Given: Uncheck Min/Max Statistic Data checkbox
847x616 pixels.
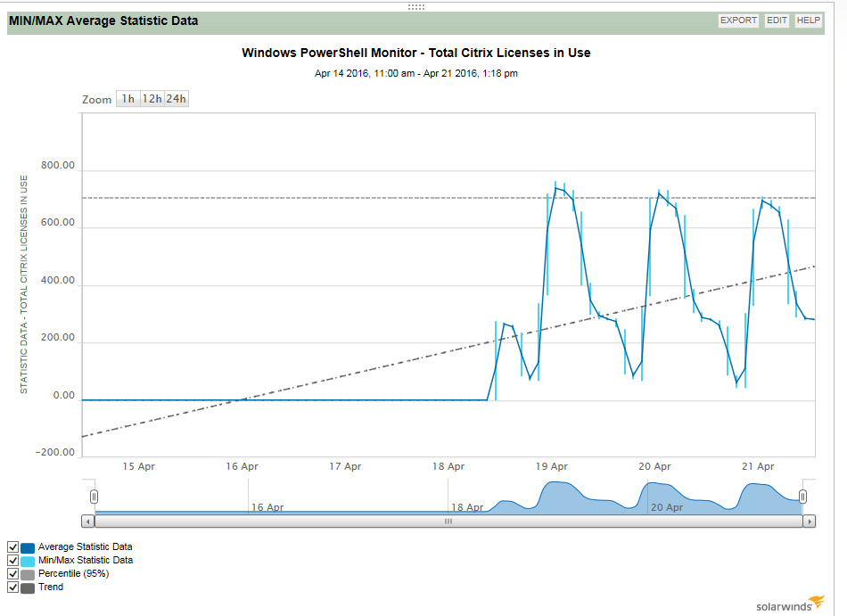Looking at the screenshot, I should [x=13, y=561].
